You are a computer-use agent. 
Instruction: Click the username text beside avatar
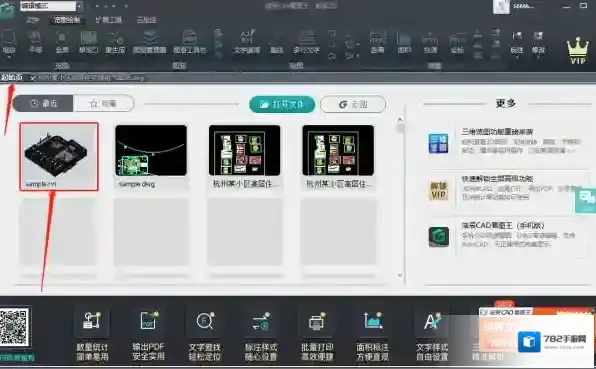point(524,6)
